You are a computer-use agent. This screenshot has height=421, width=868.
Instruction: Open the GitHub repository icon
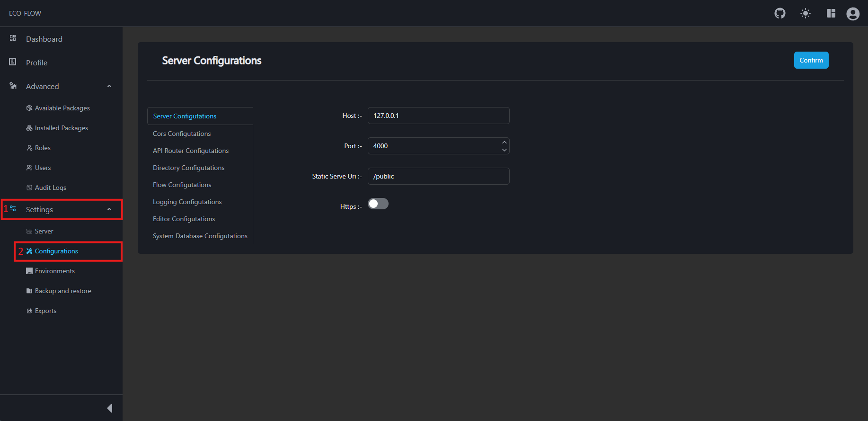[780, 13]
